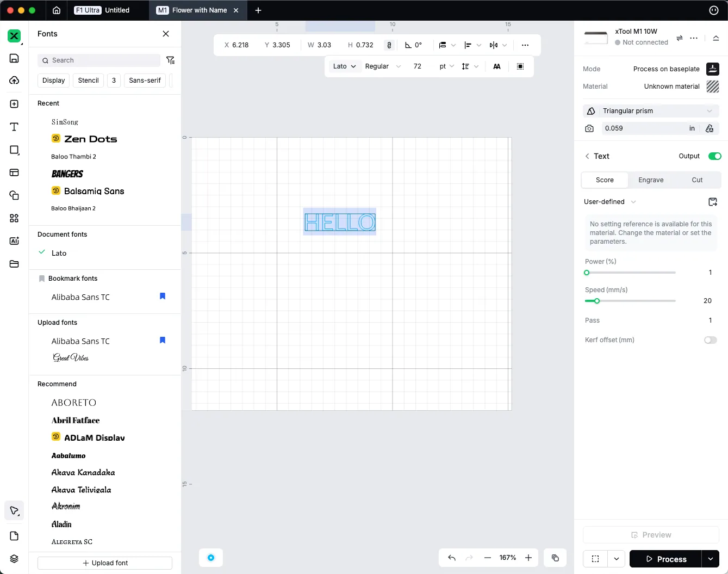
Task: Click the undo arrow
Action: (x=451, y=558)
